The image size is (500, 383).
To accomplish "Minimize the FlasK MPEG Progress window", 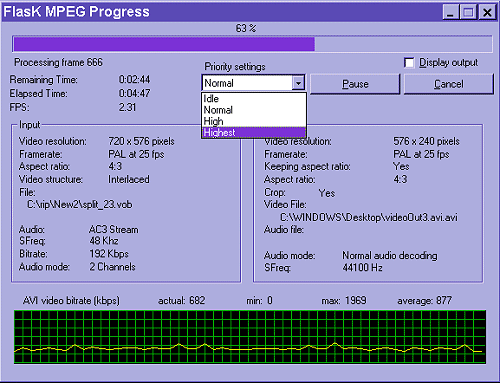I will pos(450,12).
